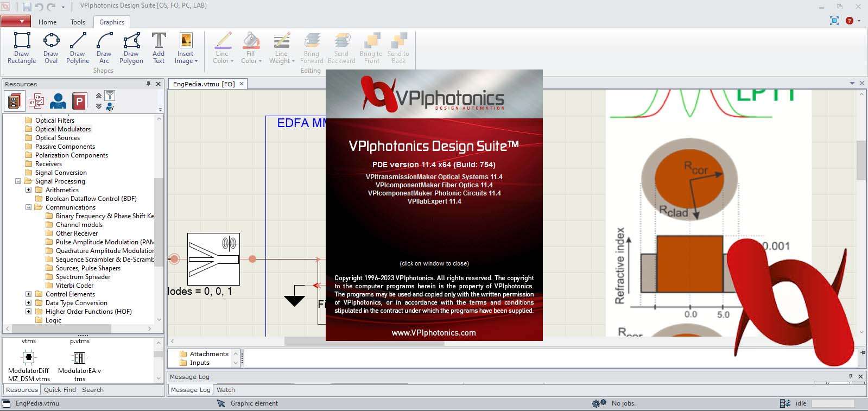This screenshot has height=411, width=868.
Task: Click the Redo arrow in title bar
Action: point(51,7)
